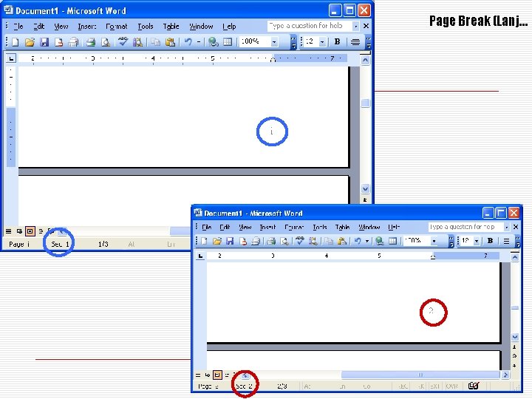This screenshot has height=399, width=532.
Task: Click tab selector at ruler corner, top window
Action: (x=11, y=58)
